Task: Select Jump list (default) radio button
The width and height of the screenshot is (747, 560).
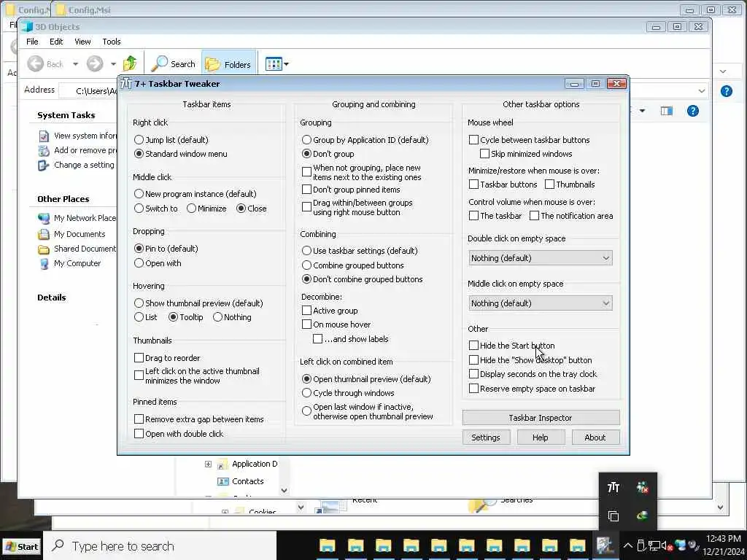Action: (x=139, y=139)
